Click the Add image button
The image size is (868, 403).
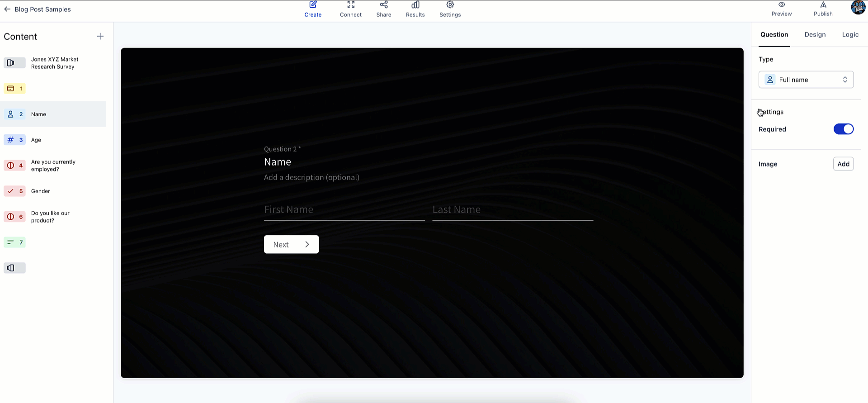[843, 164]
